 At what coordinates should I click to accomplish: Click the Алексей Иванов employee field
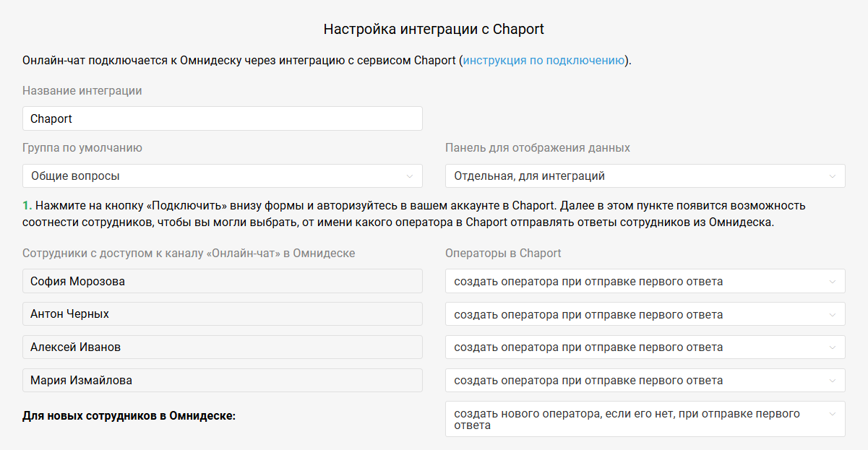pos(223,347)
